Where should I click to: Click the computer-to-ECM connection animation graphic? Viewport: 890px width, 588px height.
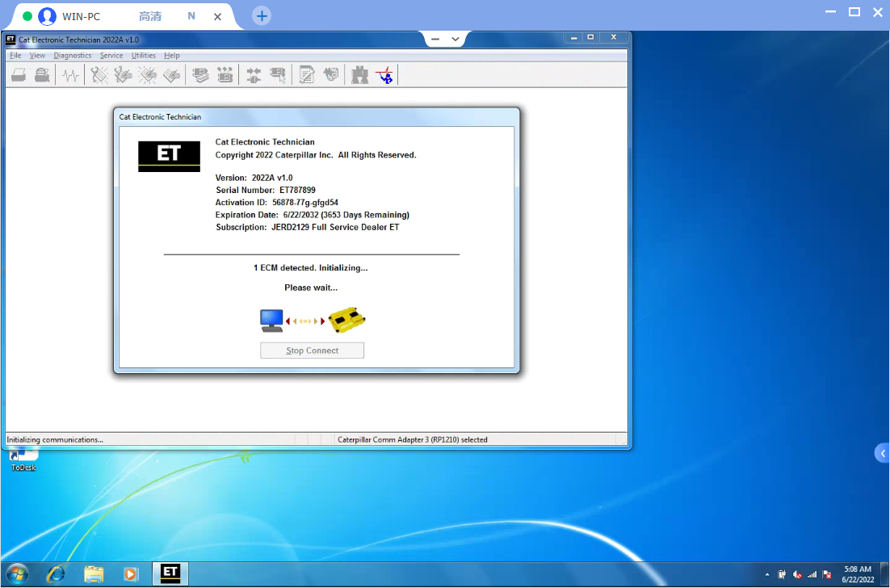point(313,320)
